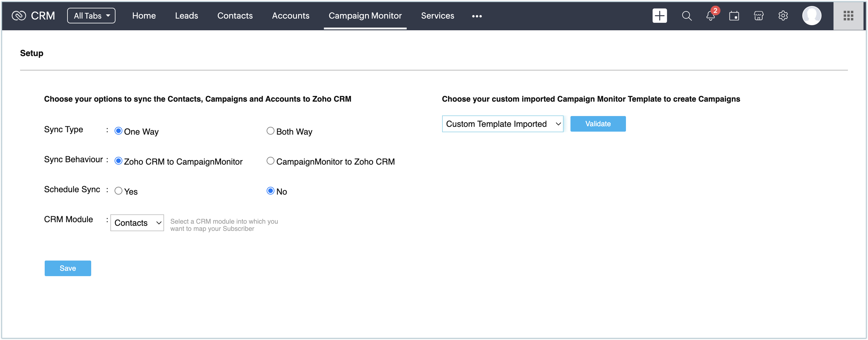
Task: Open the CRM Module Contacts dropdown
Action: 137,223
